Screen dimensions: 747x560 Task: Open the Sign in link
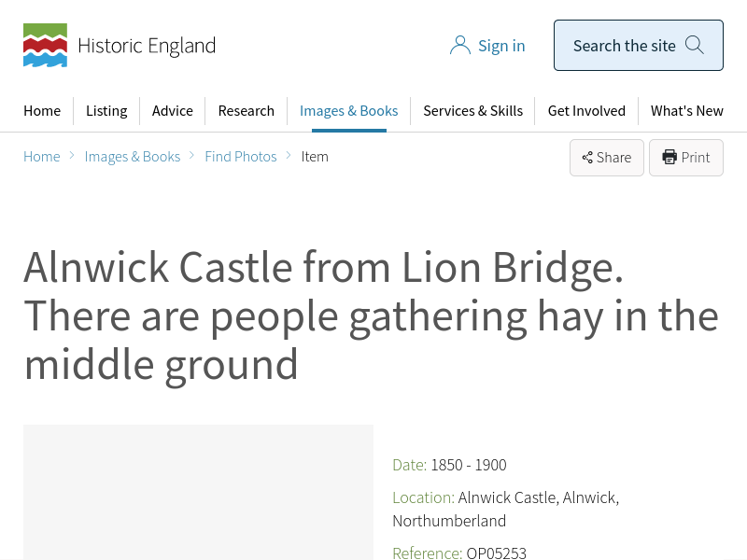[x=501, y=46]
